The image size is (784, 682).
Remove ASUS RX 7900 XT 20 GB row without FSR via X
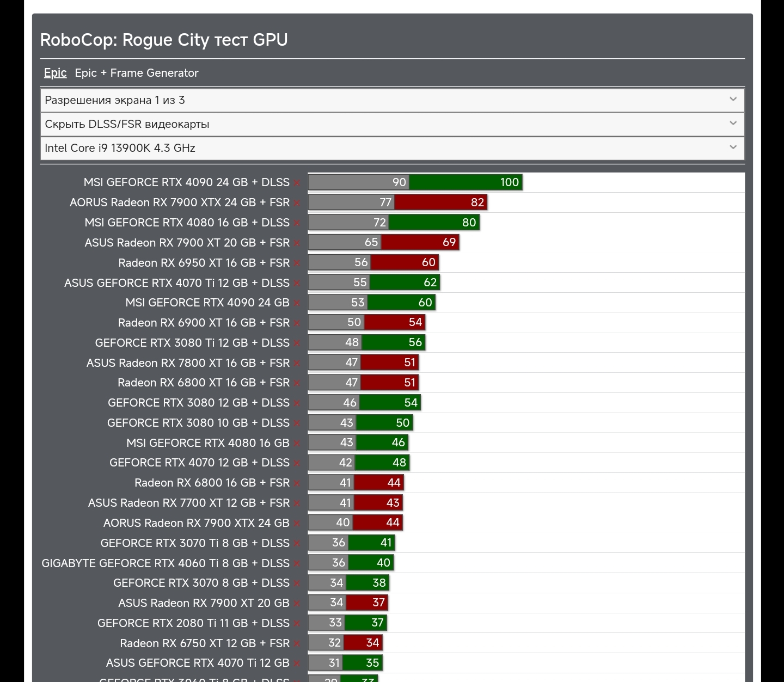[297, 604]
